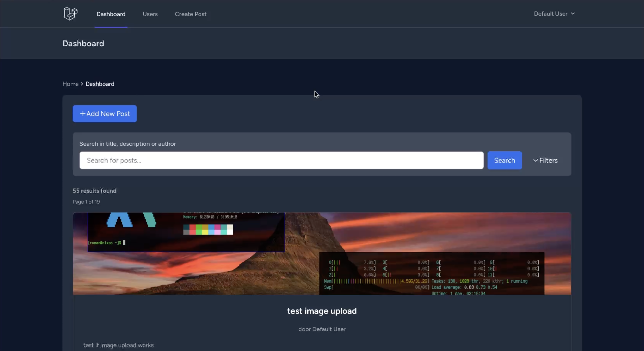The width and height of the screenshot is (644, 351).
Task: Expand the Filters section
Action: click(548, 161)
